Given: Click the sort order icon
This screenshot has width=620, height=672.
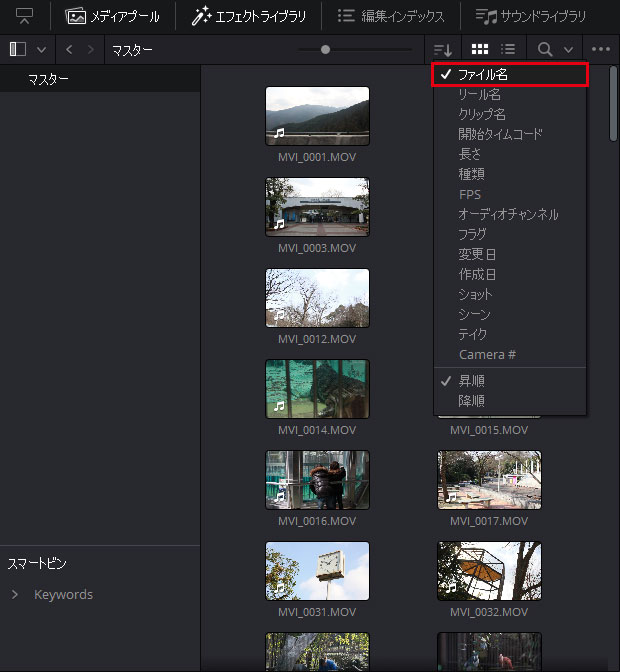Looking at the screenshot, I should click(443, 49).
